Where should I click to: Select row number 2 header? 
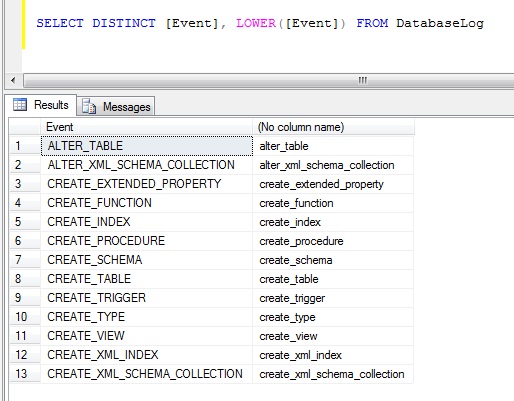point(25,165)
